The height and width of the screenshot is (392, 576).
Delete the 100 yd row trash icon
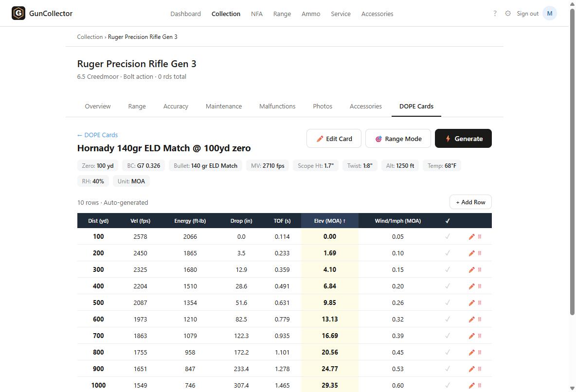pyautogui.click(x=480, y=236)
